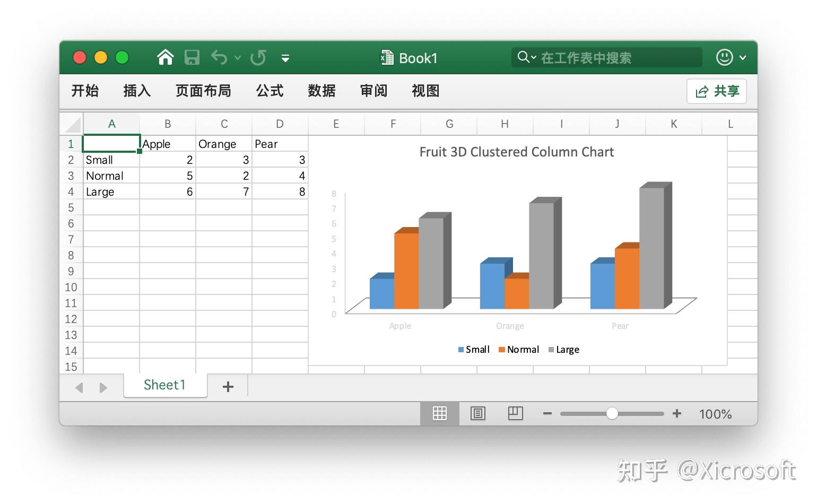Add a new sheet with the plus icon
The image size is (817, 504).
tap(228, 387)
